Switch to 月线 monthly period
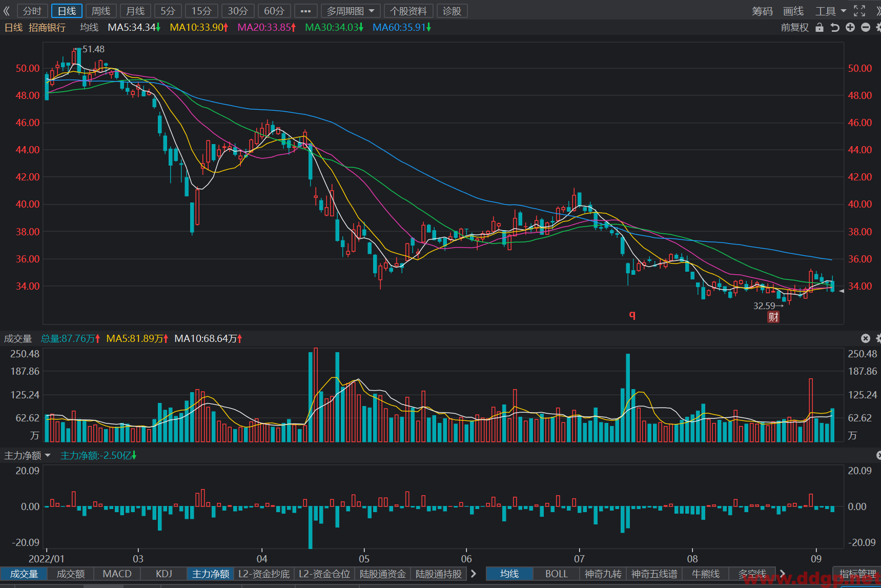The height and width of the screenshot is (588, 881). click(x=135, y=11)
